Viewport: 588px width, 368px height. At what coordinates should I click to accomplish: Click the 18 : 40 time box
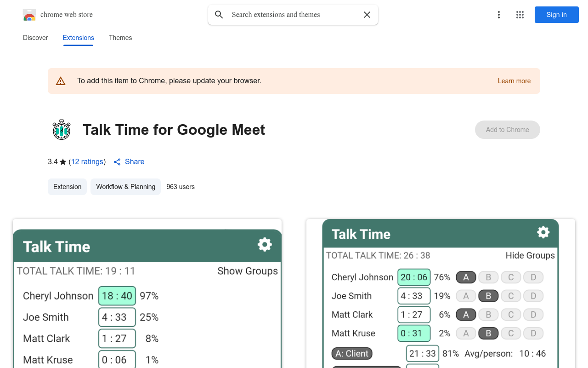point(117,296)
